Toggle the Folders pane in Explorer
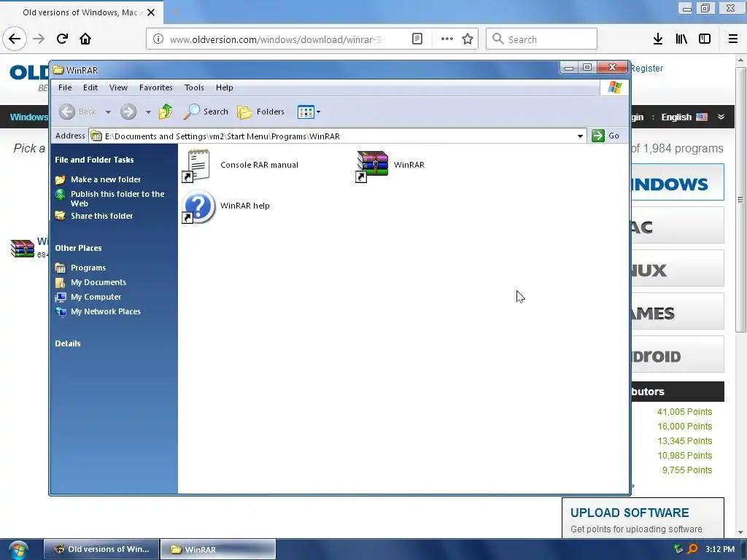This screenshot has width=747, height=560. tap(260, 112)
